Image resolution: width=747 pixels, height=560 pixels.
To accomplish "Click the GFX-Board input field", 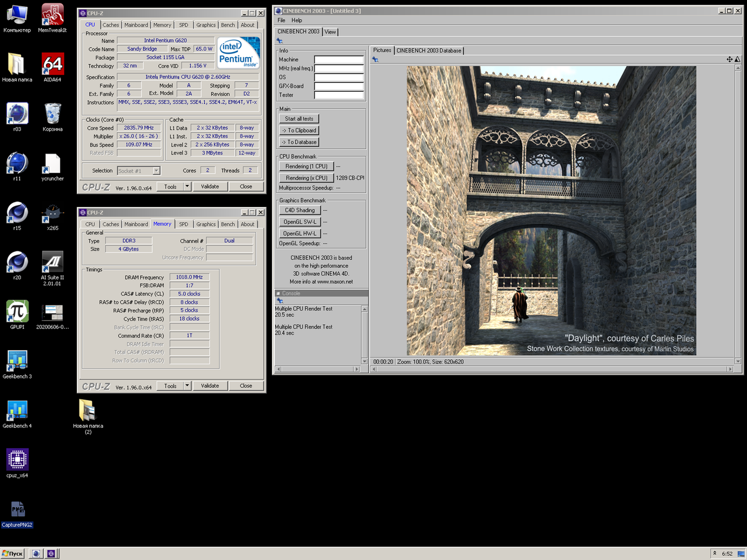I will [x=339, y=86].
